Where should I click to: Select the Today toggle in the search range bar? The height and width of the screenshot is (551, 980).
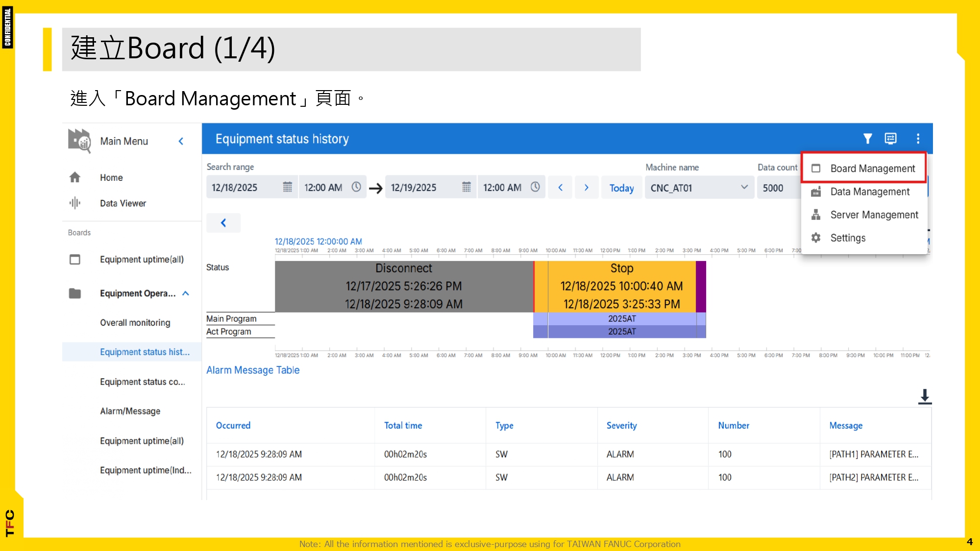[x=621, y=187]
